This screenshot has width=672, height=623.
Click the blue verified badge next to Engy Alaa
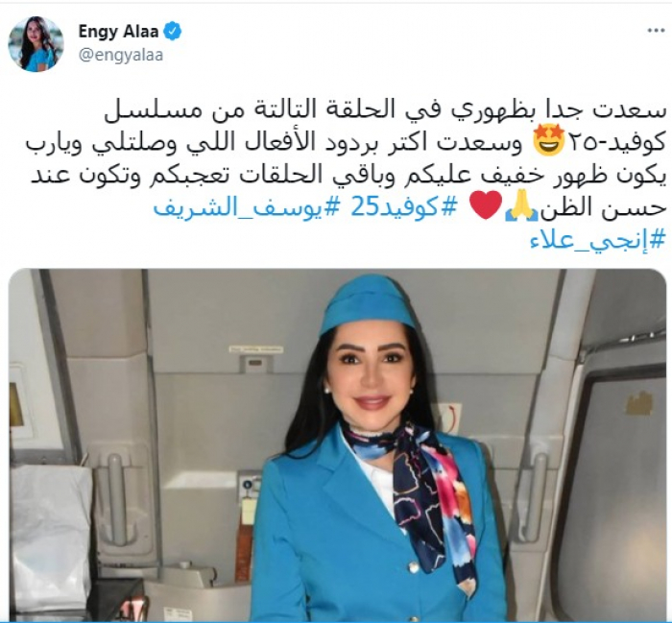172,32
